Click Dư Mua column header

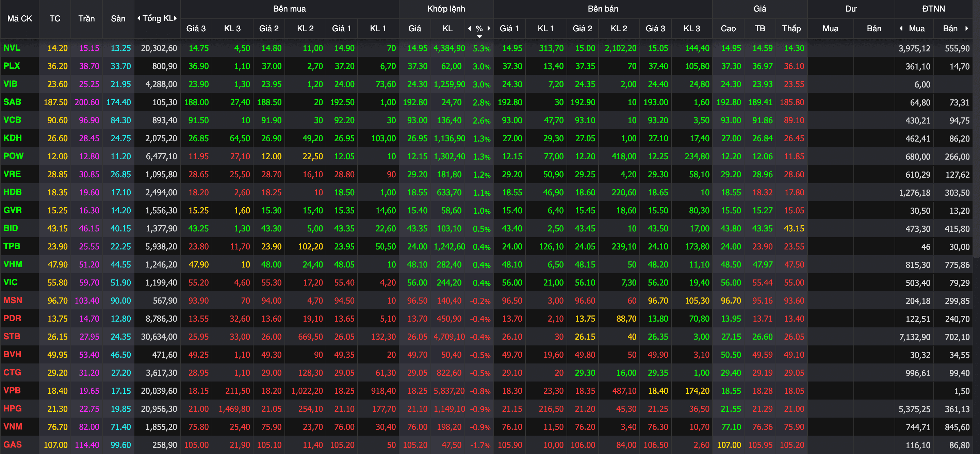pos(830,28)
